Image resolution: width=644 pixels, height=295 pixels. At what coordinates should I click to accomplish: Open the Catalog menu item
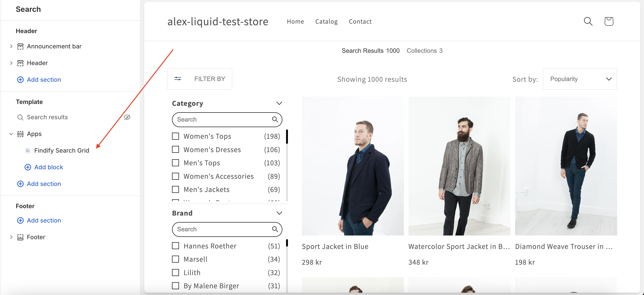(326, 22)
